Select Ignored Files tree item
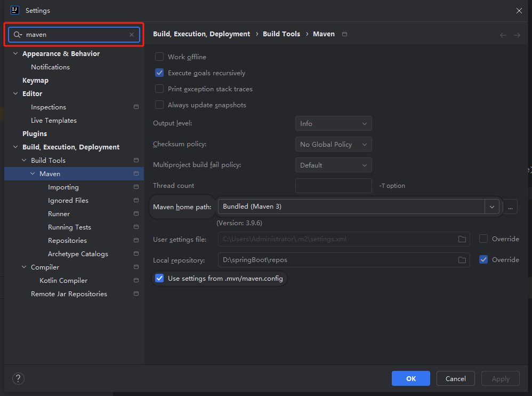Image resolution: width=532 pixels, height=396 pixels. tap(68, 200)
